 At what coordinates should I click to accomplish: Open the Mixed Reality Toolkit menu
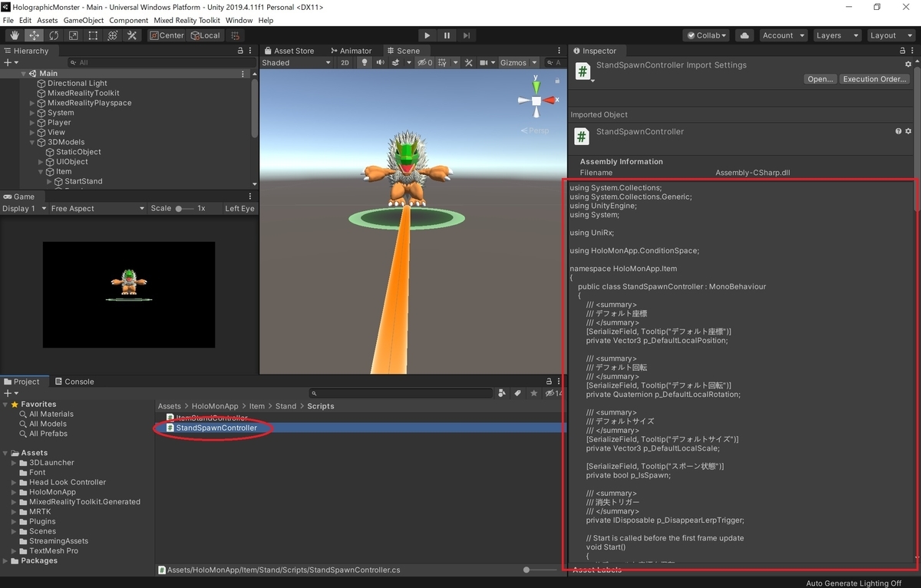(187, 20)
